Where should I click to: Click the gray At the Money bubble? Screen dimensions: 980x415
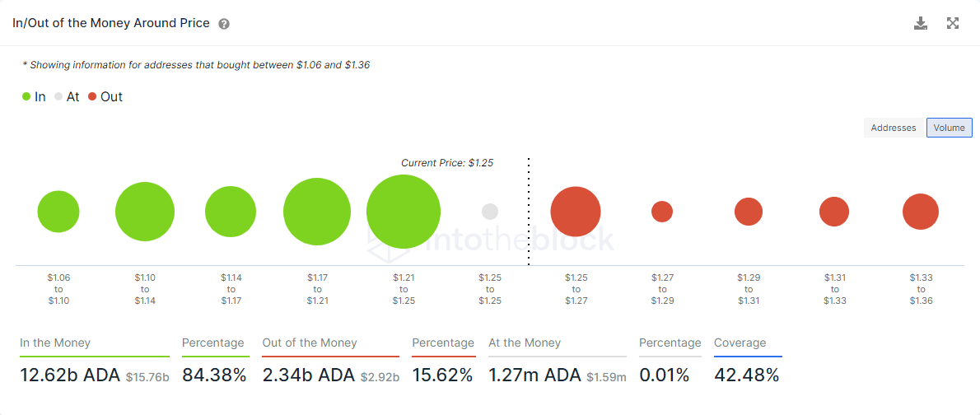[490, 212]
